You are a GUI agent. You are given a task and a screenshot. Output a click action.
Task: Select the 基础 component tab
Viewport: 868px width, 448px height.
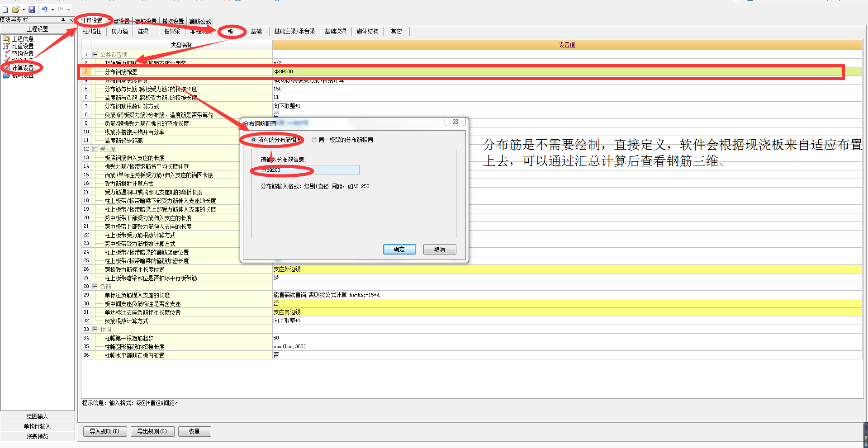[256, 31]
